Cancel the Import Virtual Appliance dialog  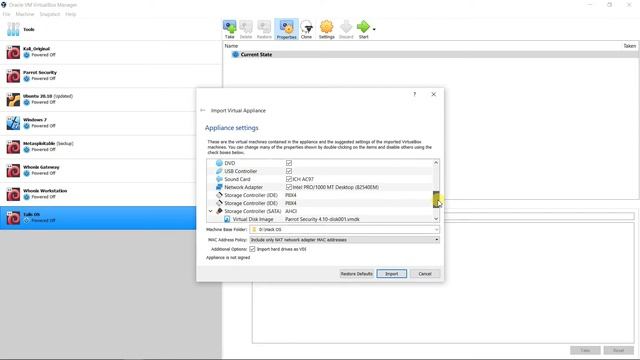click(x=425, y=273)
